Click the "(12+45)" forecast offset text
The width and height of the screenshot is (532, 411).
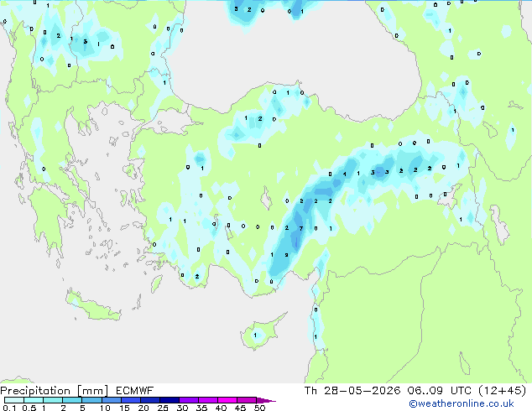(502, 391)
